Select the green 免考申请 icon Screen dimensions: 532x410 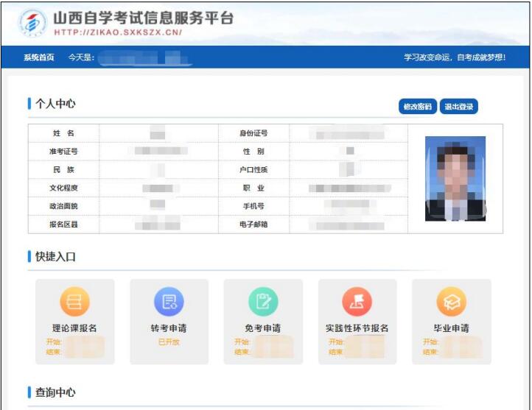(263, 302)
